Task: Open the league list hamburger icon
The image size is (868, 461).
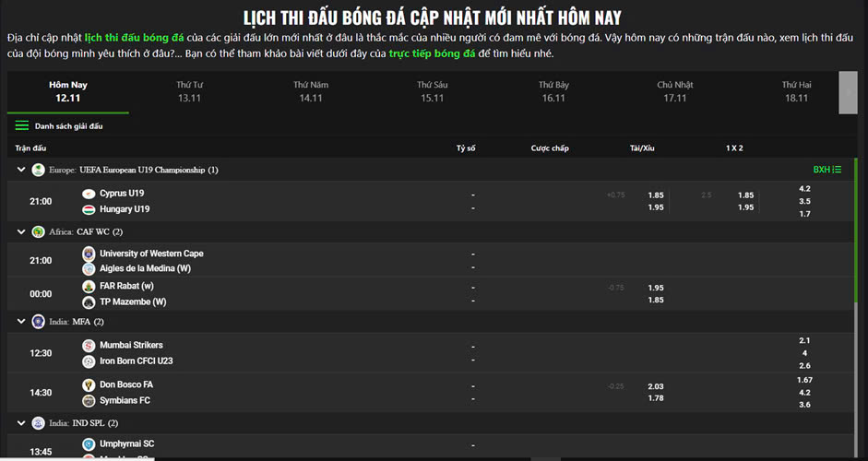Action: tap(22, 125)
